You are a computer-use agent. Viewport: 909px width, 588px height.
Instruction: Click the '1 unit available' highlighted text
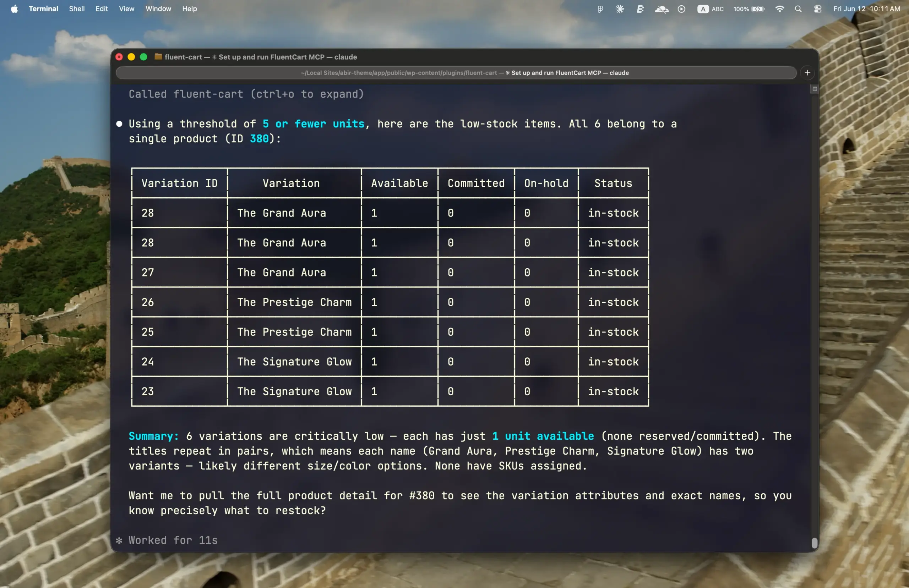543,436
